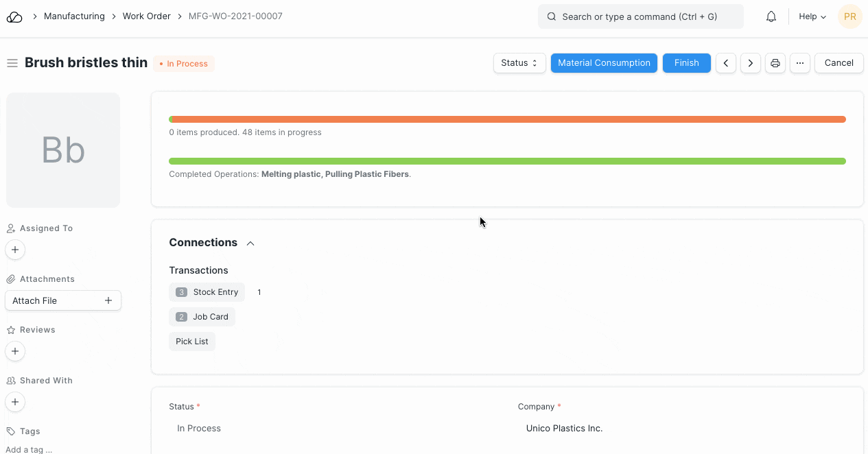
Task: Toggle the sidebar hamburger menu
Action: click(x=12, y=63)
